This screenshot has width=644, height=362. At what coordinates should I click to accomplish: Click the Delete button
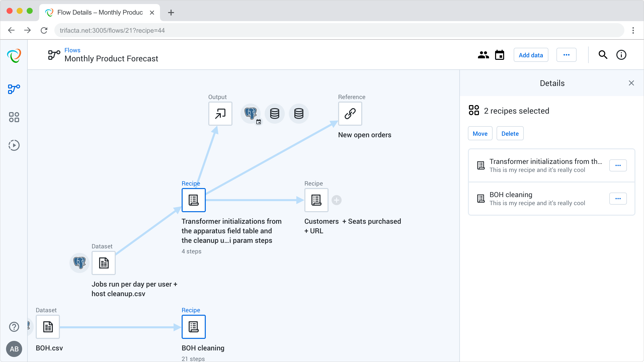tap(510, 133)
